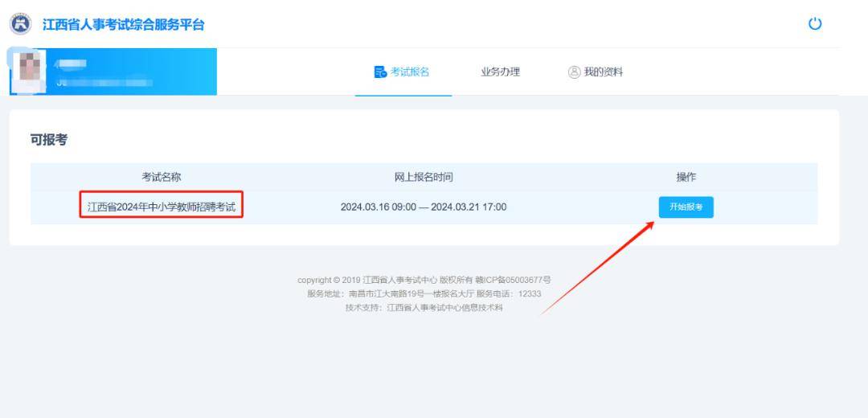Click the platform emblem logo
The width and height of the screenshot is (868, 418).
coord(20,24)
